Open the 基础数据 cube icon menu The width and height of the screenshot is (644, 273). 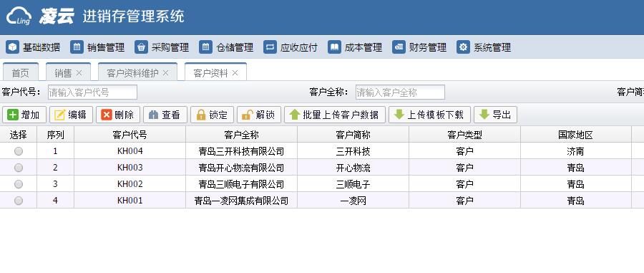tap(33, 47)
